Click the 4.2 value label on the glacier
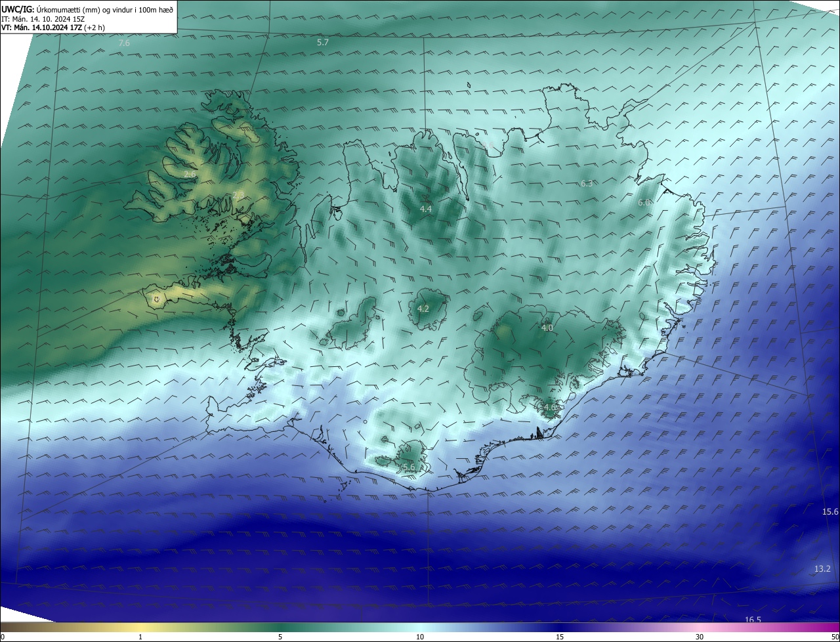Image resolution: width=840 pixels, height=642 pixels. coord(423,309)
